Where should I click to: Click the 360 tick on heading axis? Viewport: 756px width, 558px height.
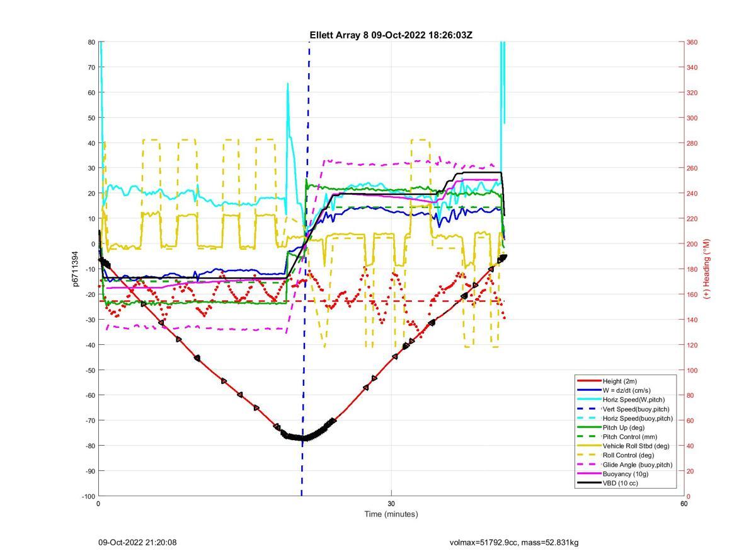[x=692, y=42]
